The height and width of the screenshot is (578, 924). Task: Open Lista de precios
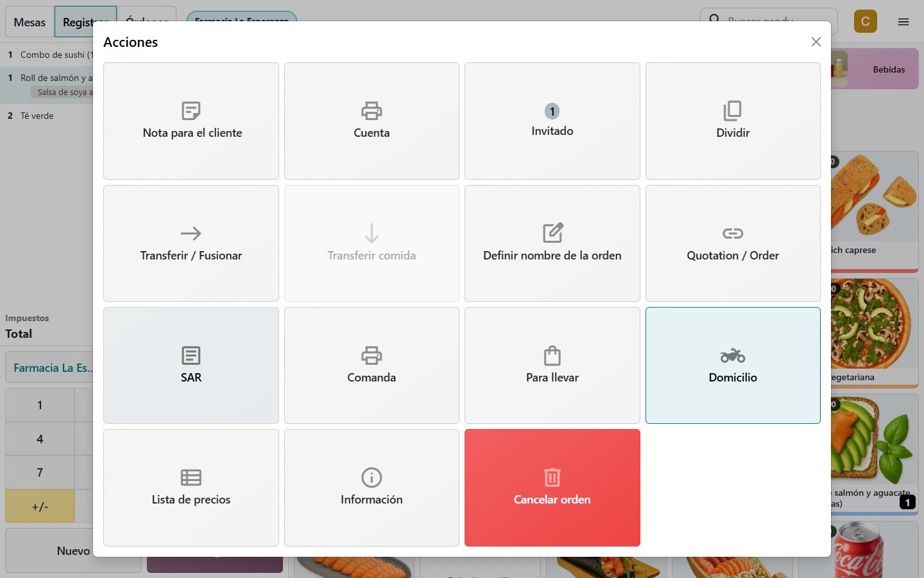coord(191,487)
